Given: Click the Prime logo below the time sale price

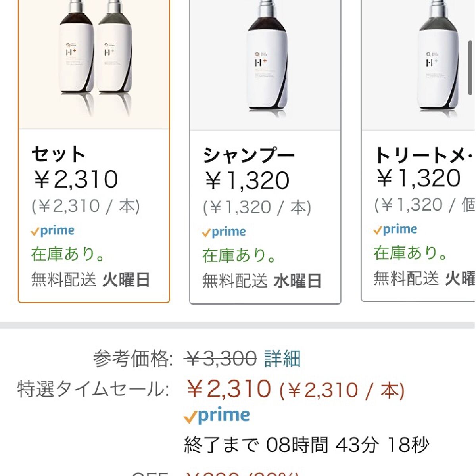Looking at the screenshot, I should (x=217, y=415).
